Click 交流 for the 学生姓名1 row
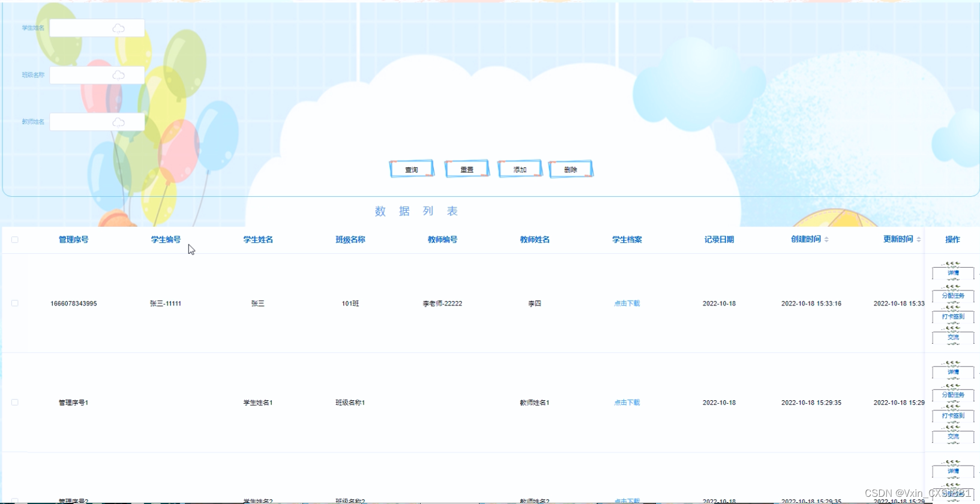 (x=953, y=436)
